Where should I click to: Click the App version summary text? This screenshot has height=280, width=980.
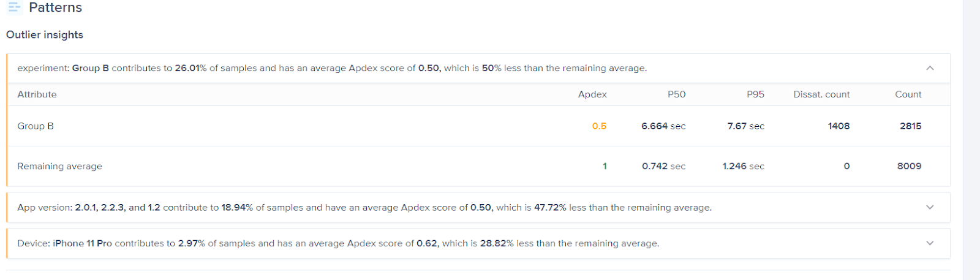click(x=364, y=208)
